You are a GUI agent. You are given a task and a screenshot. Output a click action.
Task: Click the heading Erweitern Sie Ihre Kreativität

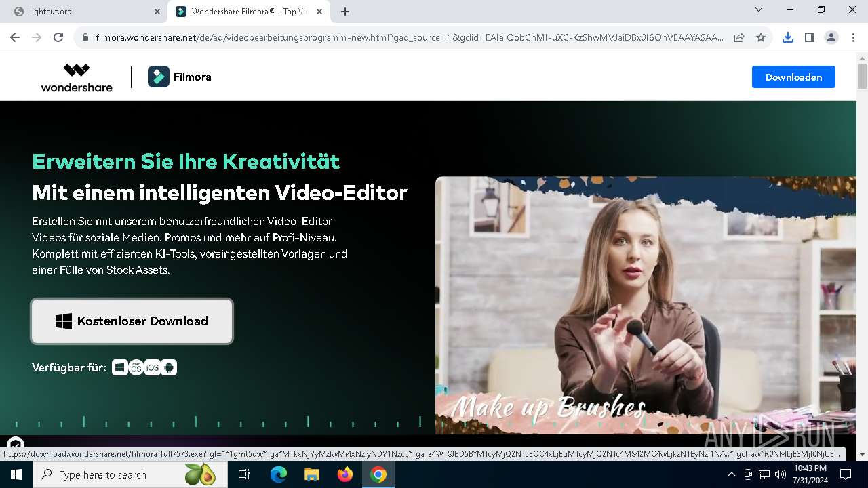[186, 161]
